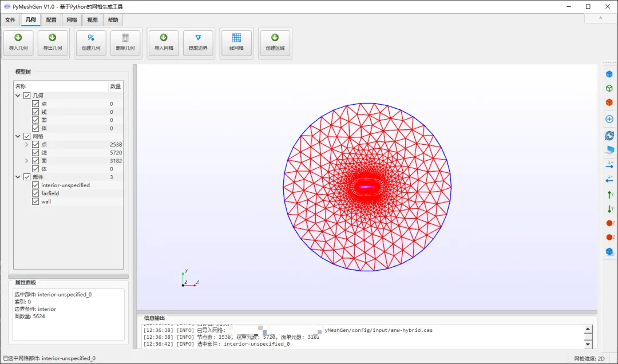Image resolution: width=618 pixels, height=364 pixels.
Task: Toggle the 部件 root checkbox
Action: tap(27, 177)
